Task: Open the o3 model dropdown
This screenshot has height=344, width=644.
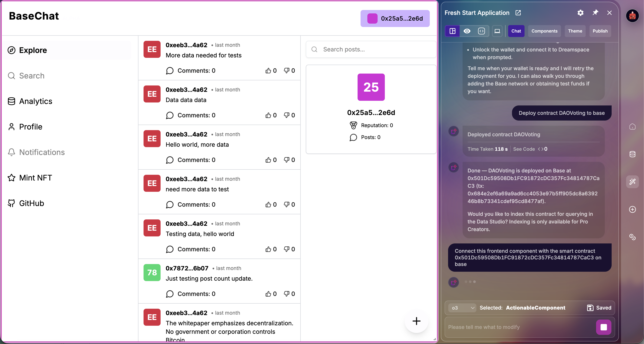Action: (463, 308)
